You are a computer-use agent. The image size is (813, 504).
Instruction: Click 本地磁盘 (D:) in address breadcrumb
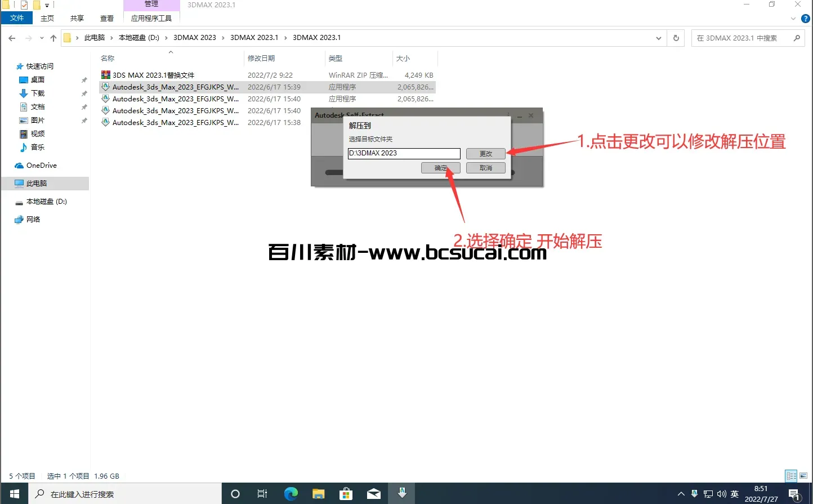tap(139, 38)
